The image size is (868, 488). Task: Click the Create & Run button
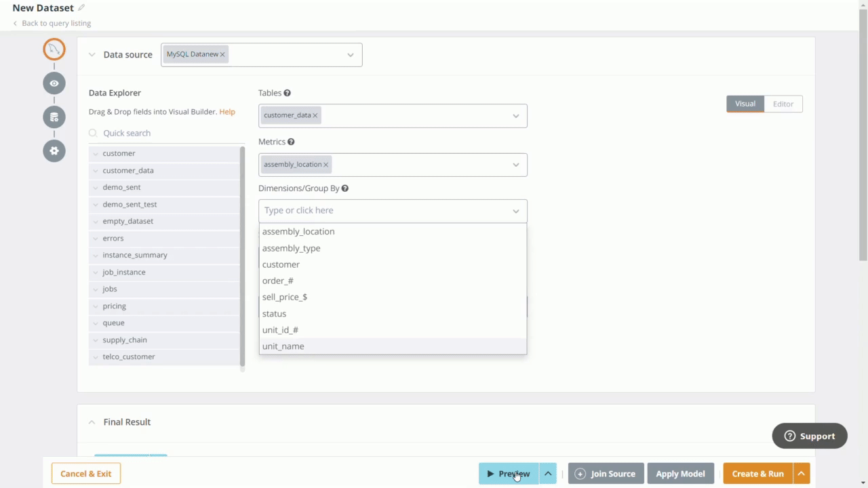pyautogui.click(x=757, y=474)
